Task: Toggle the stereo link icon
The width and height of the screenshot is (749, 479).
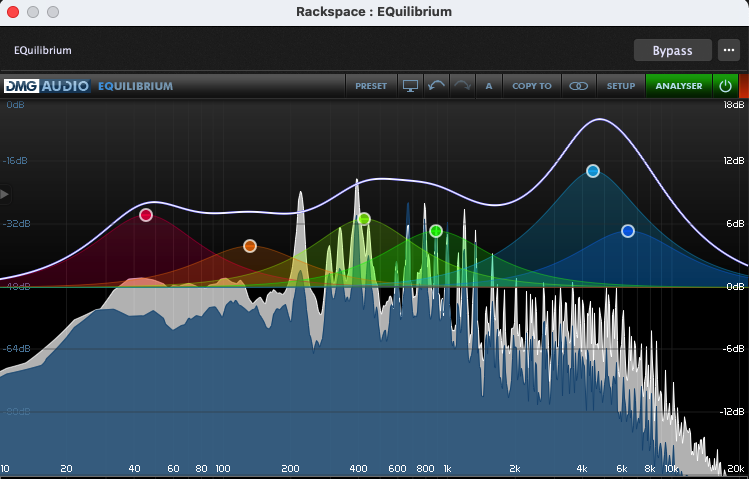Action: click(578, 86)
